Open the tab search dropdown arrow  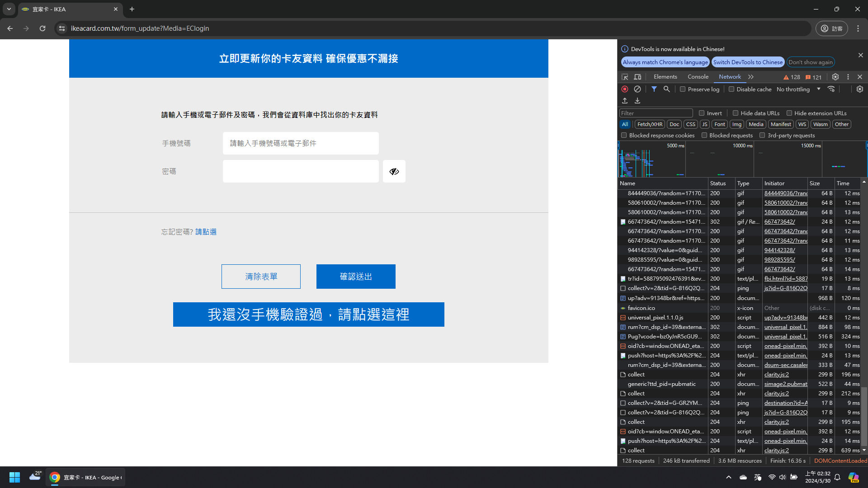click(9, 9)
